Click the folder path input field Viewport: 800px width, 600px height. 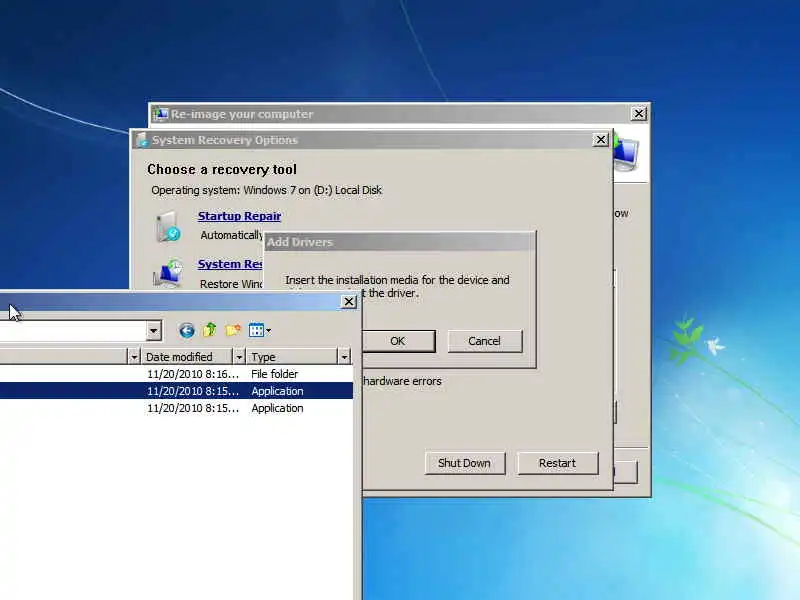coord(73,331)
